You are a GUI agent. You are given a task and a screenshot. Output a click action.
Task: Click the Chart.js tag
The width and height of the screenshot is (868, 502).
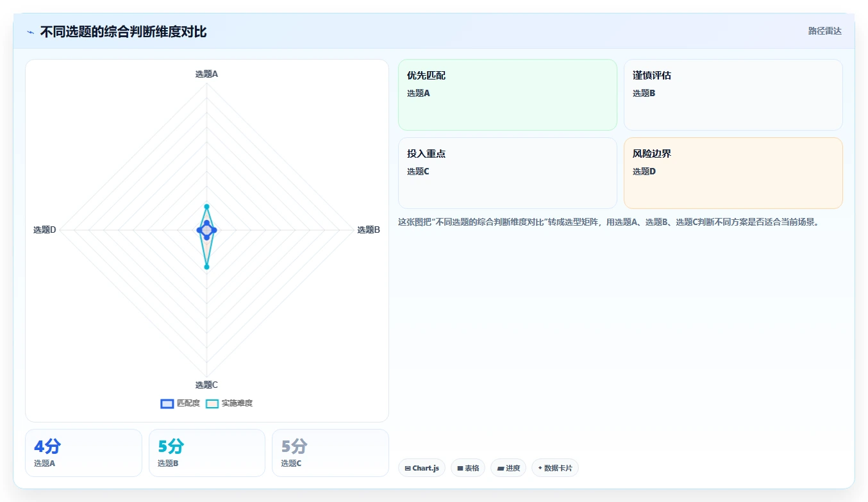click(x=422, y=468)
